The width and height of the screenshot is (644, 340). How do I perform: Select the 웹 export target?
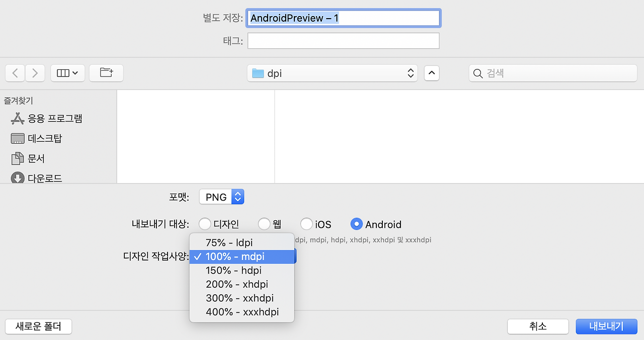[x=264, y=224]
